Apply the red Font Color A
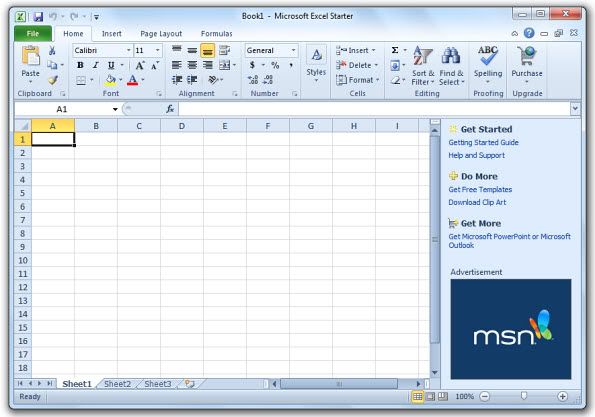 [132, 80]
